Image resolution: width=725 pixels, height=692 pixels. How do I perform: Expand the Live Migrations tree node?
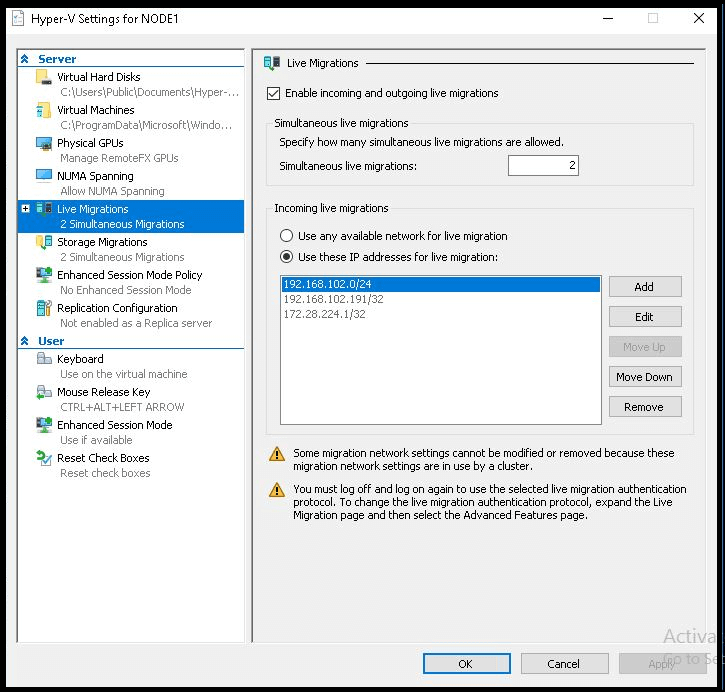26,208
